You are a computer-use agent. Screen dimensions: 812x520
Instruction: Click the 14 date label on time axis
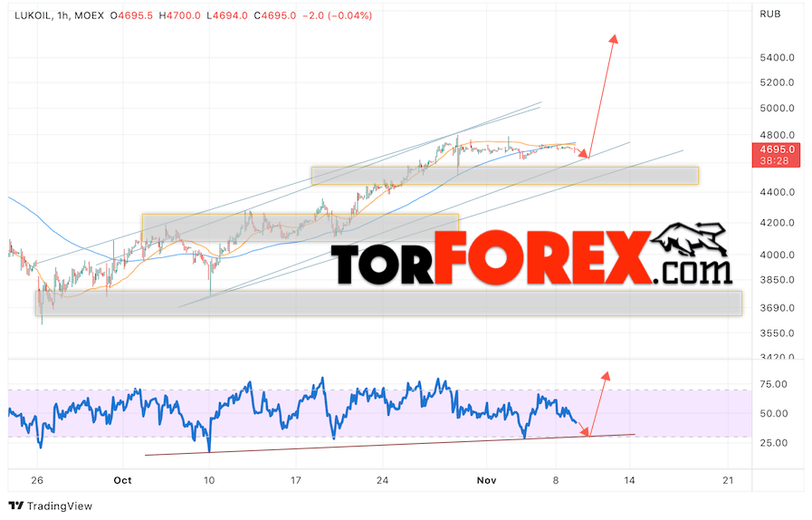click(629, 481)
